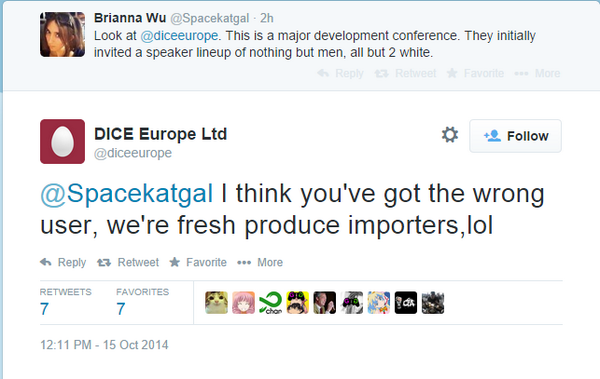
Task: Open the cat avatar among favoriters
Action: pos(216,302)
